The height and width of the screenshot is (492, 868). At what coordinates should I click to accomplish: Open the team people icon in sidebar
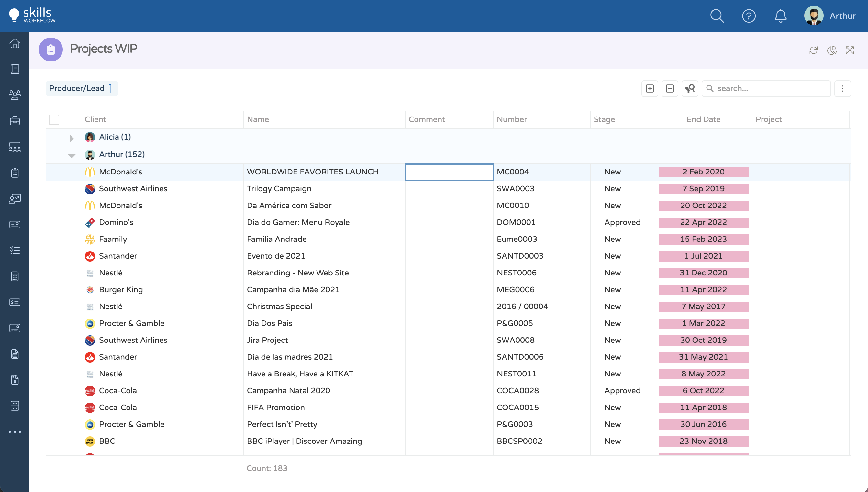tap(15, 95)
